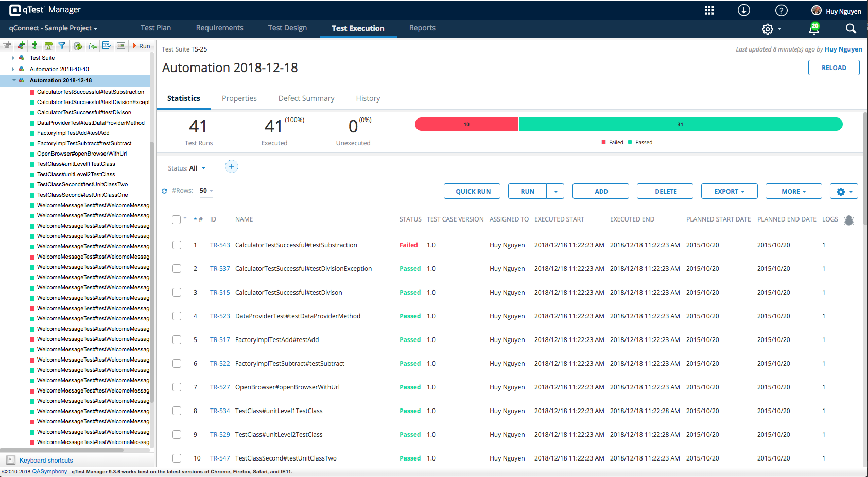Click the download resources arrow icon
This screenshot has width=868, height=477.
[743, 10]
